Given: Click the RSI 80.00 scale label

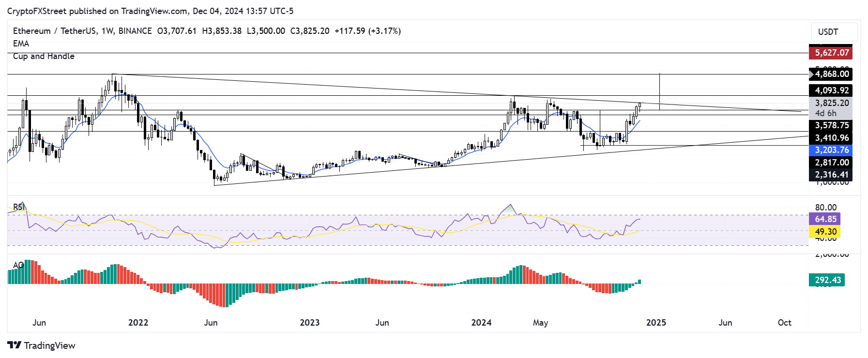Looking at the screenshot, I should click(x=826, y=208).
